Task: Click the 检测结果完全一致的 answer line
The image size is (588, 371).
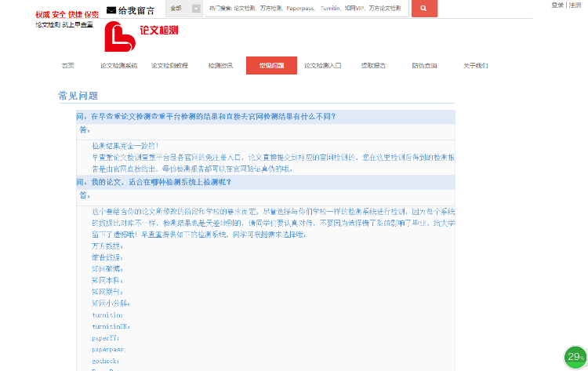Action: coord(125,146)
